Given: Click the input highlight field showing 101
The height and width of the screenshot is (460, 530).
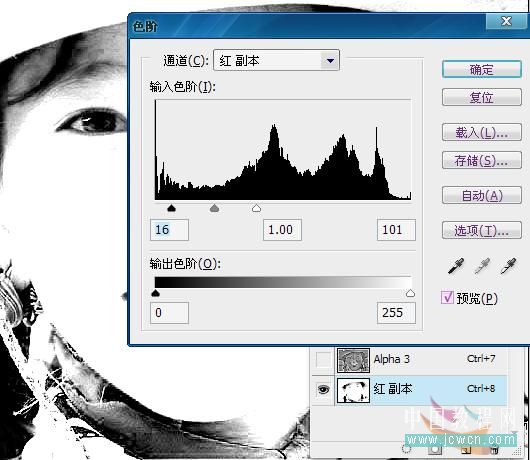Looking at the screenshot, I should click(x=396, y=230).
